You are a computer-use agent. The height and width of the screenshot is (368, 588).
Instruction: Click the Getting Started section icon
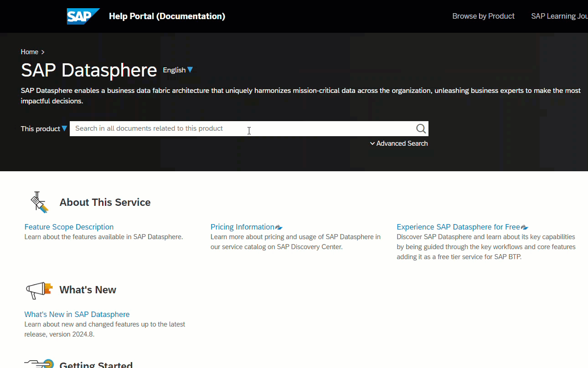click(39, 363)
